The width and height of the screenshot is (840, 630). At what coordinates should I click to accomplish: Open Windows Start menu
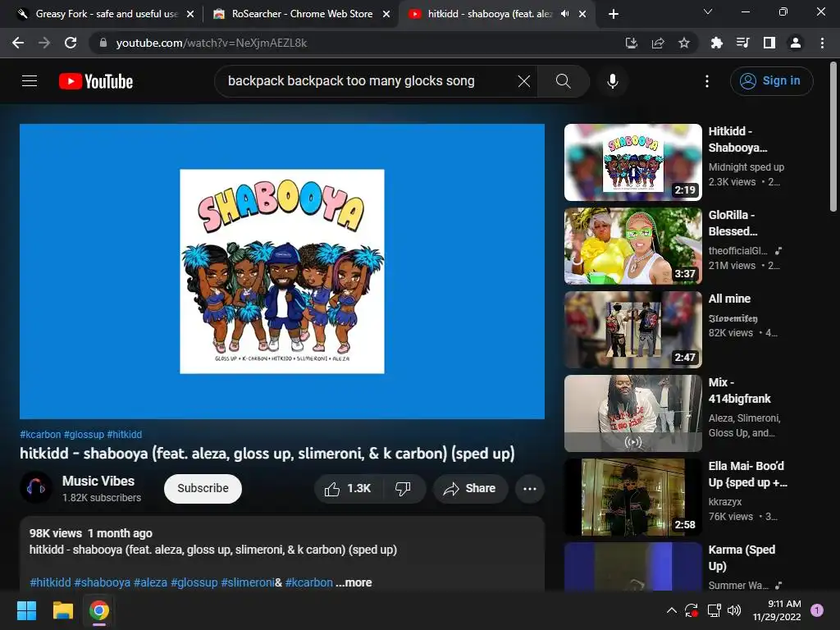click(x=26, y=610)
